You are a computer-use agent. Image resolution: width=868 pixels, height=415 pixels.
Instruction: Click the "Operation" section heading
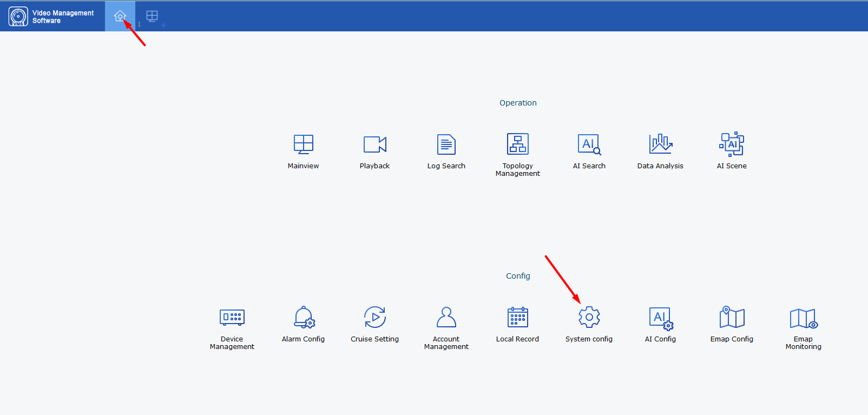(518, 103)
